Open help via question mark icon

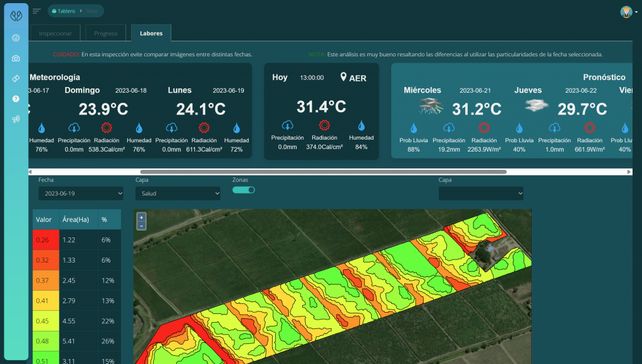pyautogui.click(x=16, y=99)
